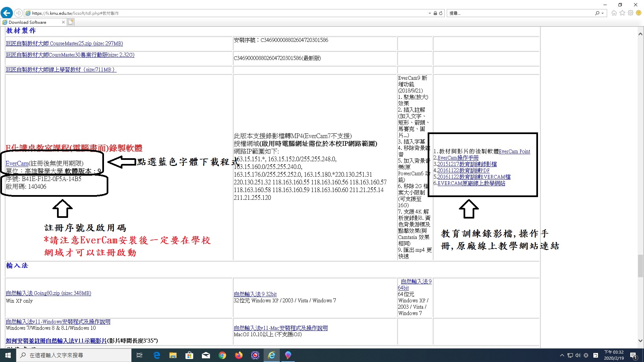Click the search magnifier icon in search box
This screenshot has width=644, height=362.
click(597, 13)
